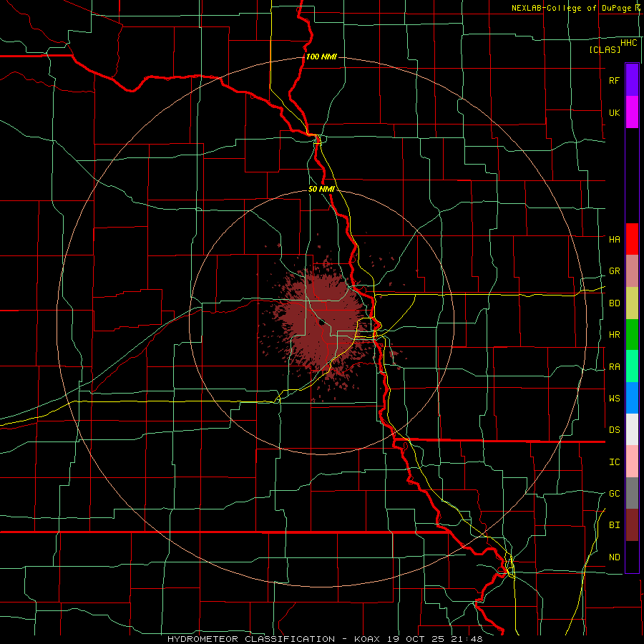
Task: Click the HR legend label
Action: pos(615,335)
